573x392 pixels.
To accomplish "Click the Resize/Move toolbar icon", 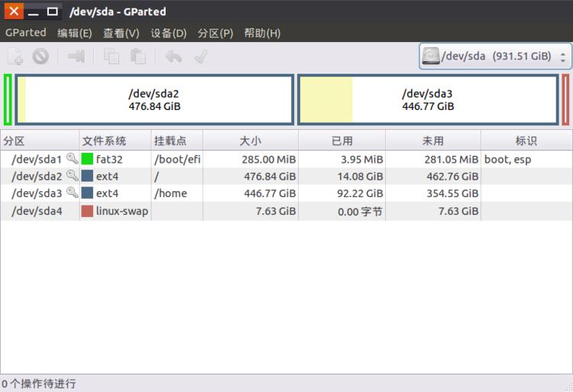I will point(76,56).
